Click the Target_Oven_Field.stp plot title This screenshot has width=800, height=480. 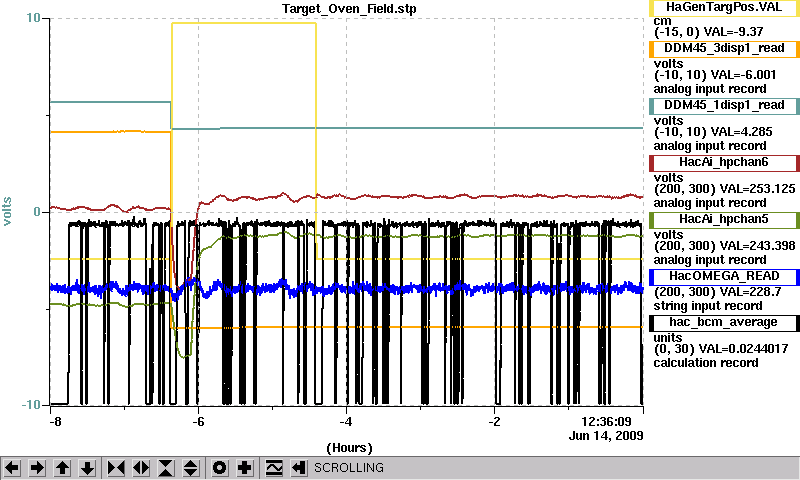pyautogui.click(x=349, y=9)
